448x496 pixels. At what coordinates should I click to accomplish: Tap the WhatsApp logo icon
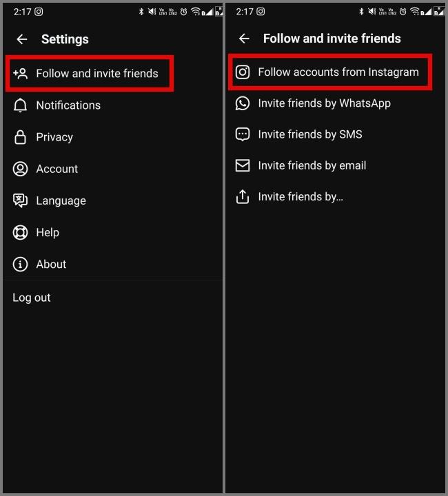coord(243,103)
